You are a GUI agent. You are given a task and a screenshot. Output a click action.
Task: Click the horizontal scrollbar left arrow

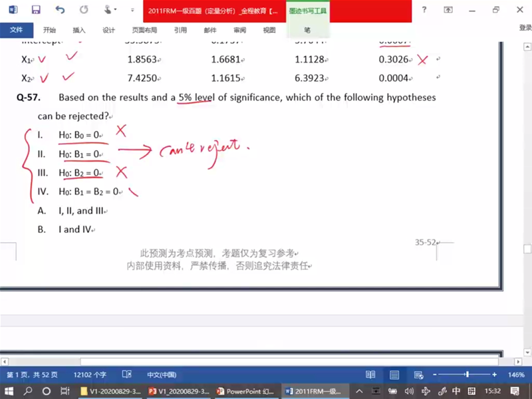point(4,362)
